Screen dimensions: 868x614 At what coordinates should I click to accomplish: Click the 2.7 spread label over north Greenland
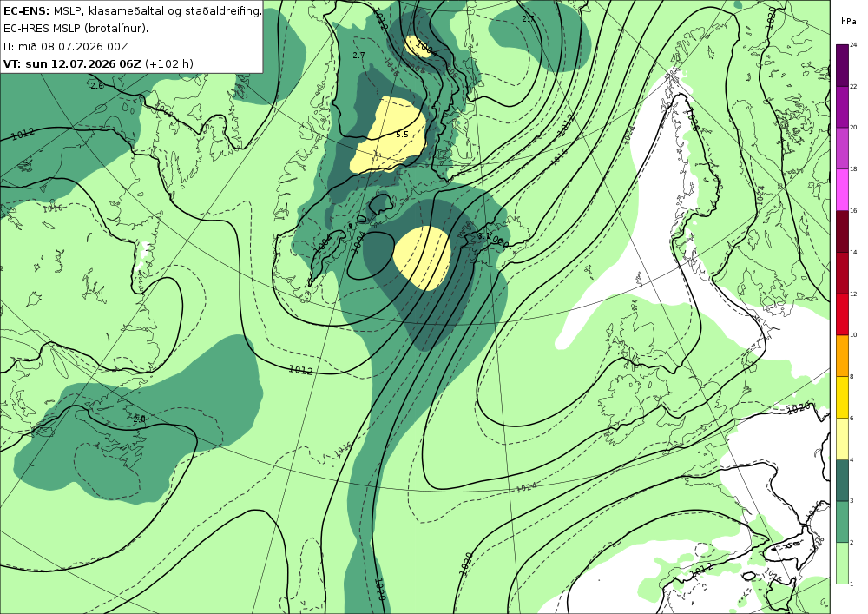click(358, 56)
